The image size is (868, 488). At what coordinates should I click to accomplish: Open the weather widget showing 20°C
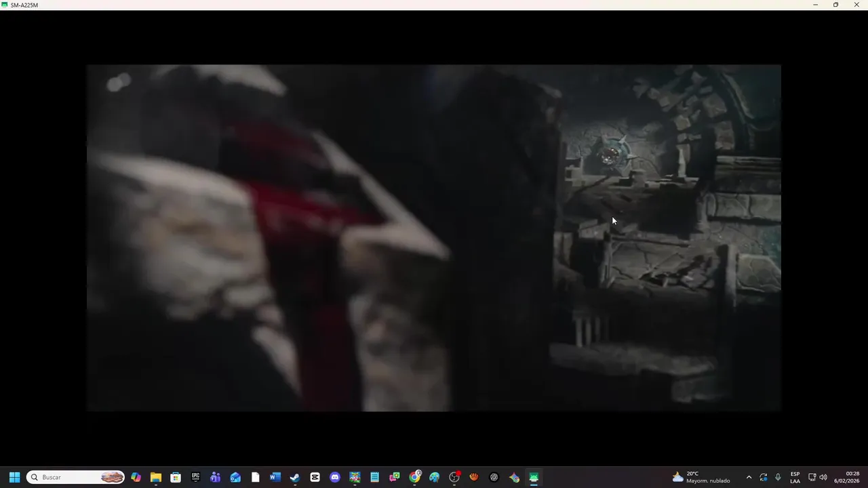(x=701, y=477)
